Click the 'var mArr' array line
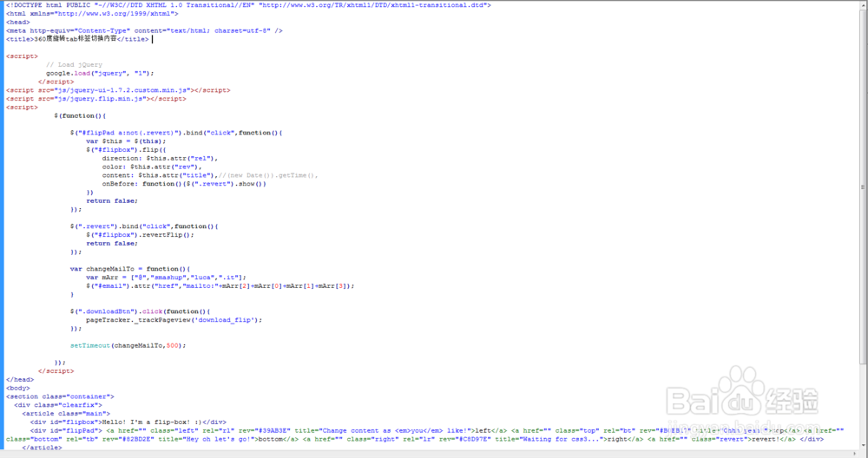The width and height of the screenshot is (868, 458). click(x=166, y=277)
